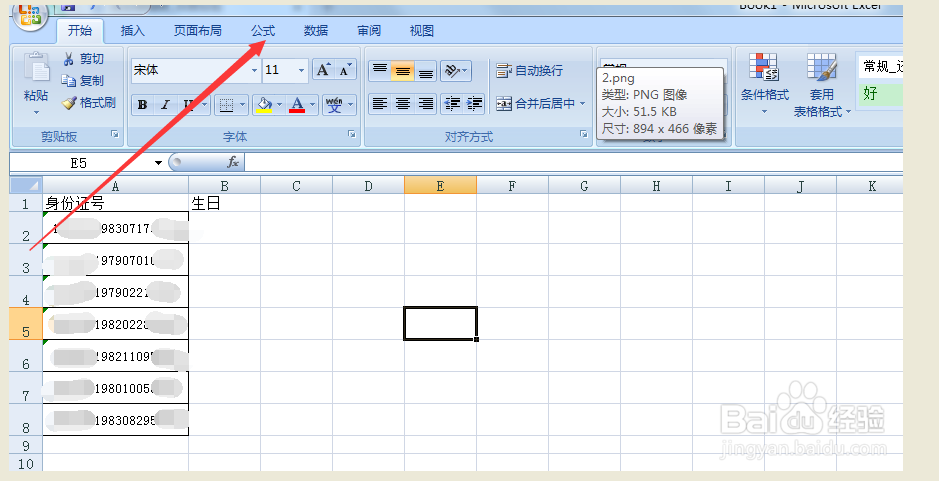Open the round Office button menu

coord(29,16)
